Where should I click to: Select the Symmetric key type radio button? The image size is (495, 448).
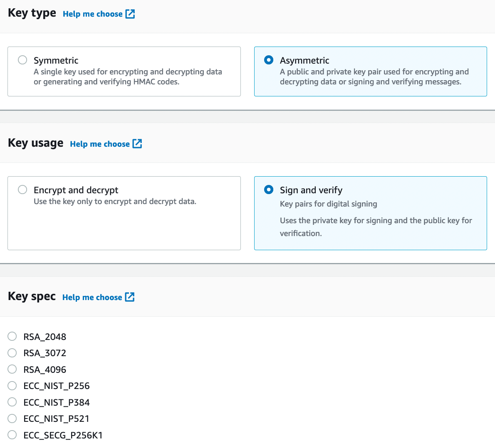coord(22,60)
